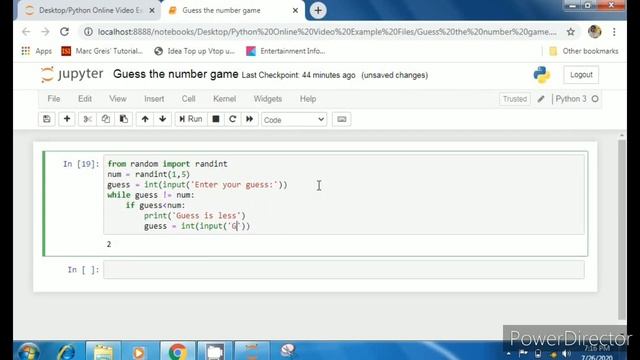Switch to the Desktop/Python Online Video tab
This screenshot has height=360, width=640.
[x=89, y=11]
